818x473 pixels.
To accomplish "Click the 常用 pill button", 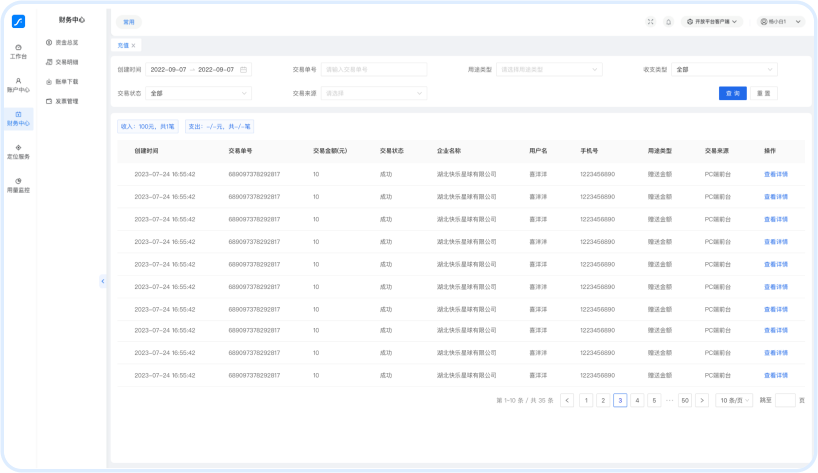I will pyautogui.click(x=129, y=22).
